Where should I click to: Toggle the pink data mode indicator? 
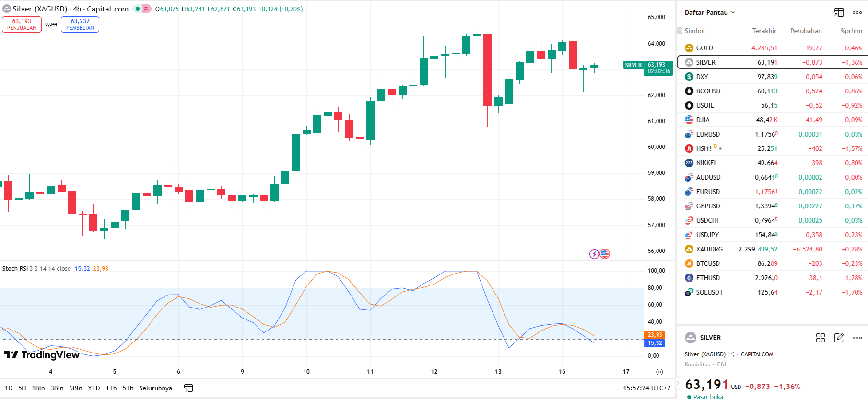pyautogui.click(x=146, y=9)
